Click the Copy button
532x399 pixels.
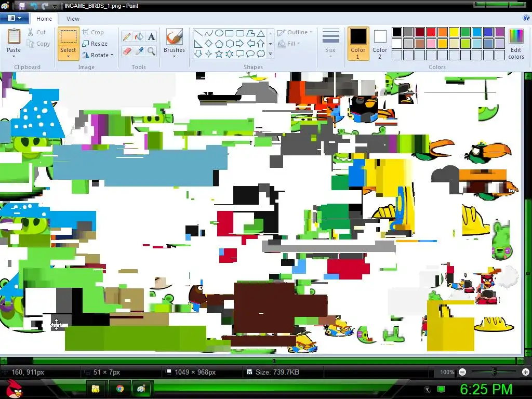(38, 44)
